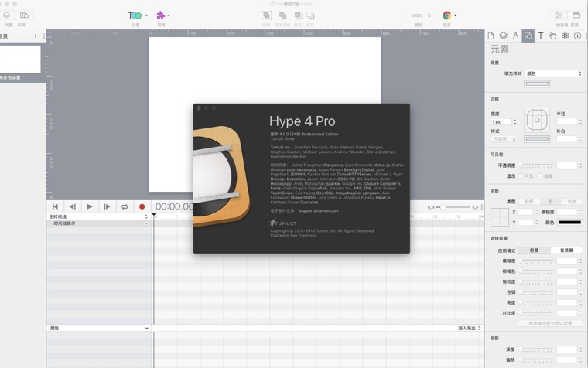The height and width of the screenshot is (368, 588).
Task: Preview in Chrome browser icon
Action: tap(446, 15)
